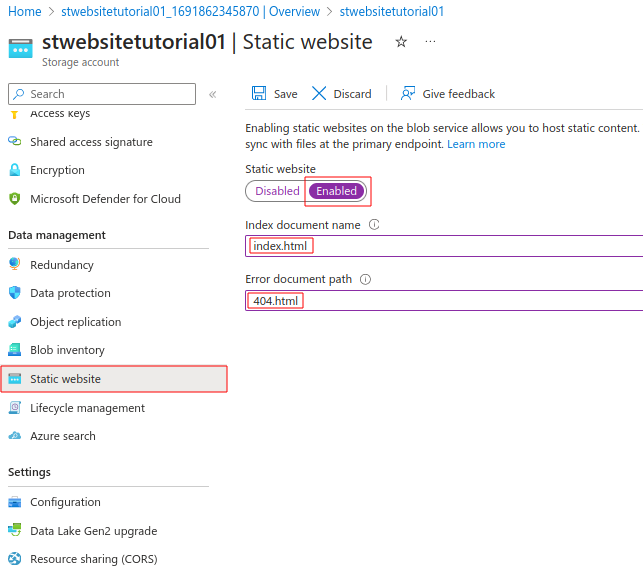Click the Give feedback button label
This screenshot has height=569, width=643.
458,94
